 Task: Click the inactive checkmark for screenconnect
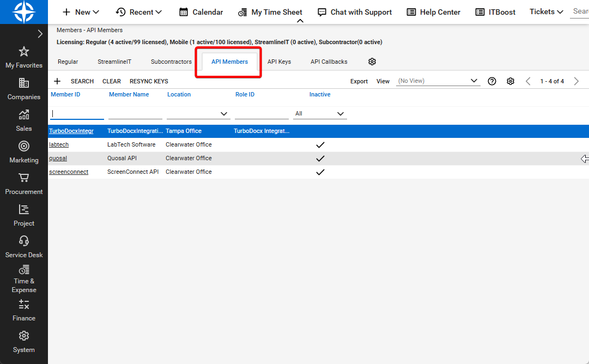[x=320, y=172]
